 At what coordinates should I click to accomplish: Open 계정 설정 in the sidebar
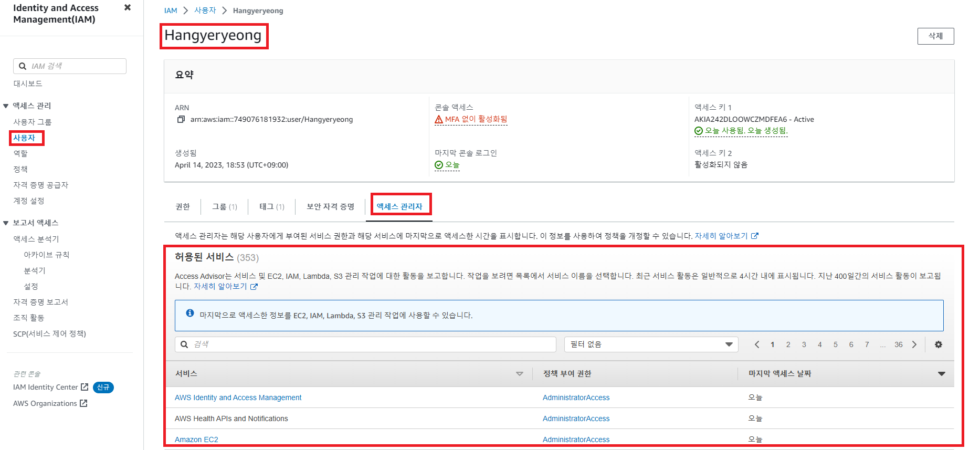pyautogui.click(x=29, y=201)
